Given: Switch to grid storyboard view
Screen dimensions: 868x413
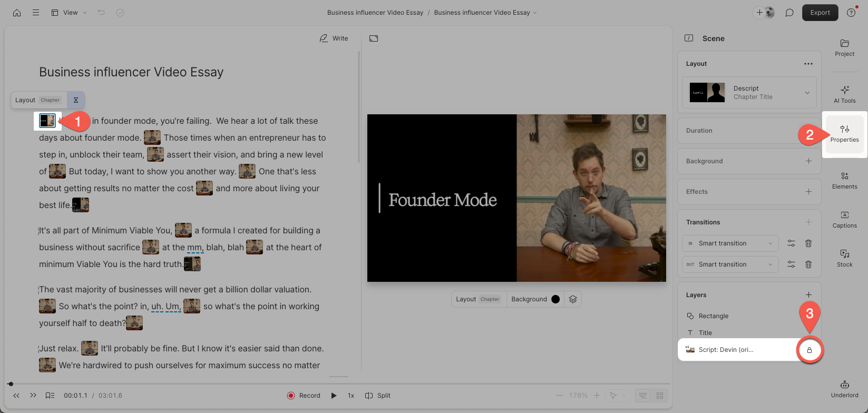Looking at the screenshot, I should (x=659, y=396).
